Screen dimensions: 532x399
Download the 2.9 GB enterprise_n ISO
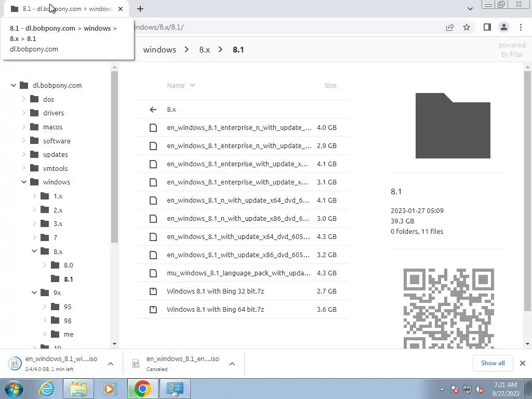click(242, 145)
